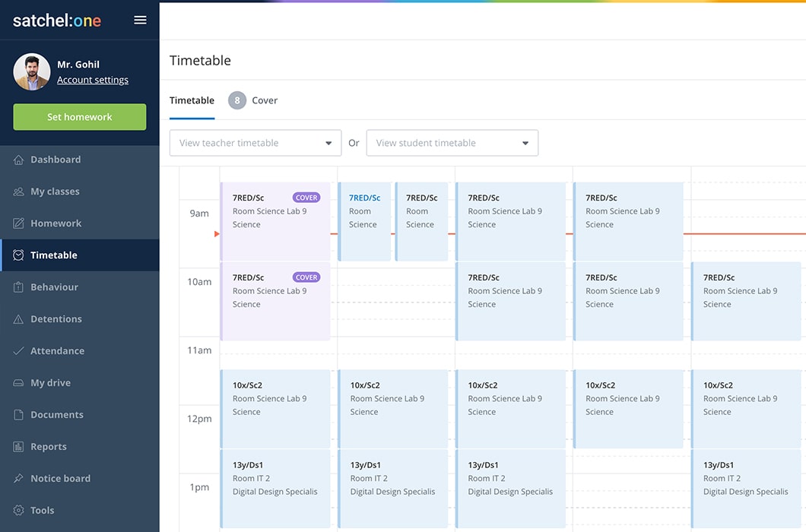
Task: Click the current time red marker
Action: tap(217, 234)
